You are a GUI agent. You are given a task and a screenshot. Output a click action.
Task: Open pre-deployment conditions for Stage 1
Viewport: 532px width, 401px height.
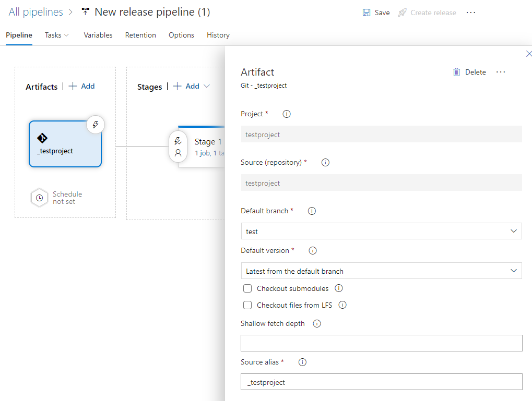(178, 141)
